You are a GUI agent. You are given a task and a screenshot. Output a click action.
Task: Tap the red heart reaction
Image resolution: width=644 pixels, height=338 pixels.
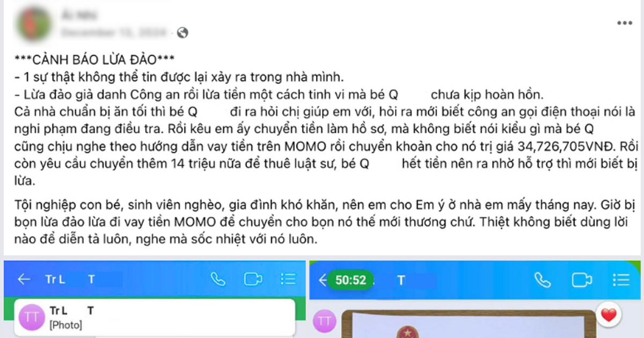coord(608,316)
